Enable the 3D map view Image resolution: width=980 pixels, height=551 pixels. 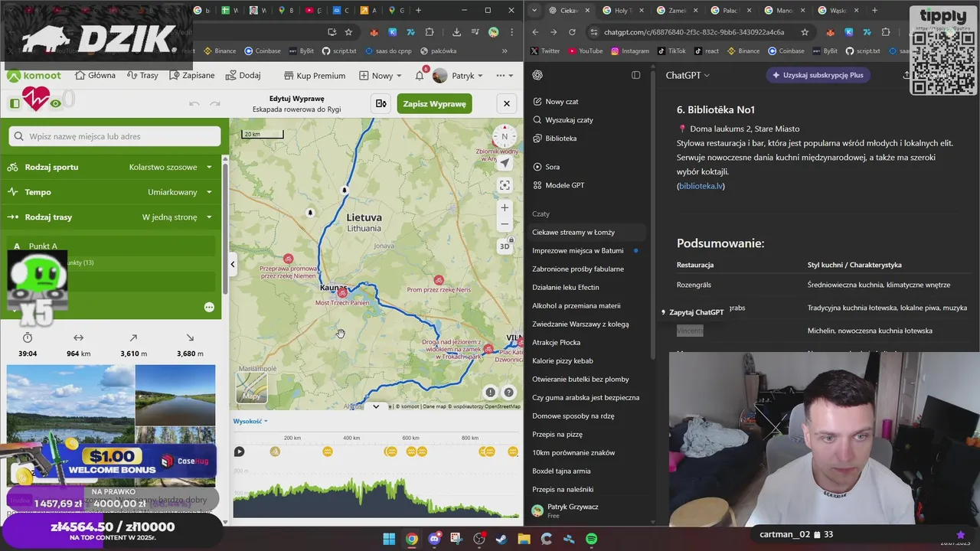click(x=505, y=246)
